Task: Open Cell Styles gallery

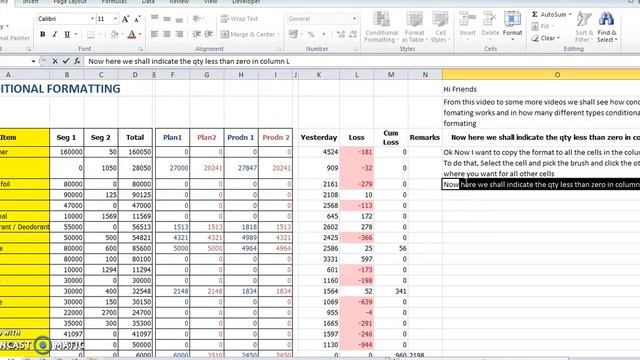Action: [x=440, y=27]
